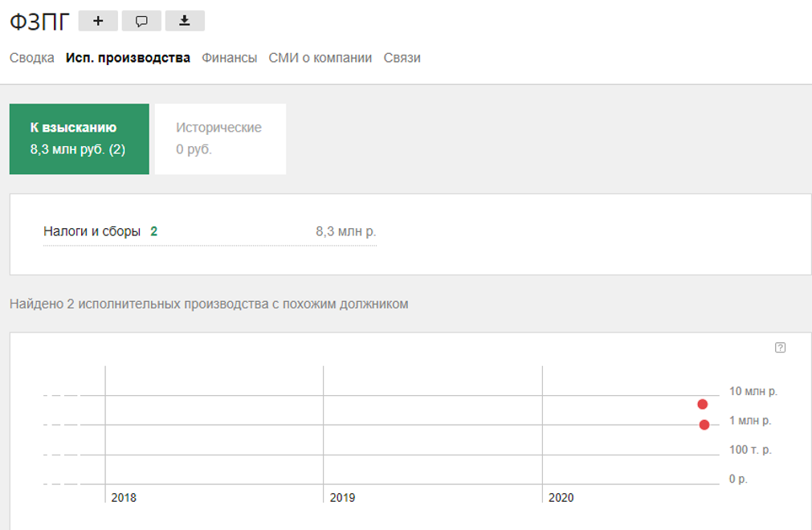Switch to the Сводка tab

click(31, 58)
